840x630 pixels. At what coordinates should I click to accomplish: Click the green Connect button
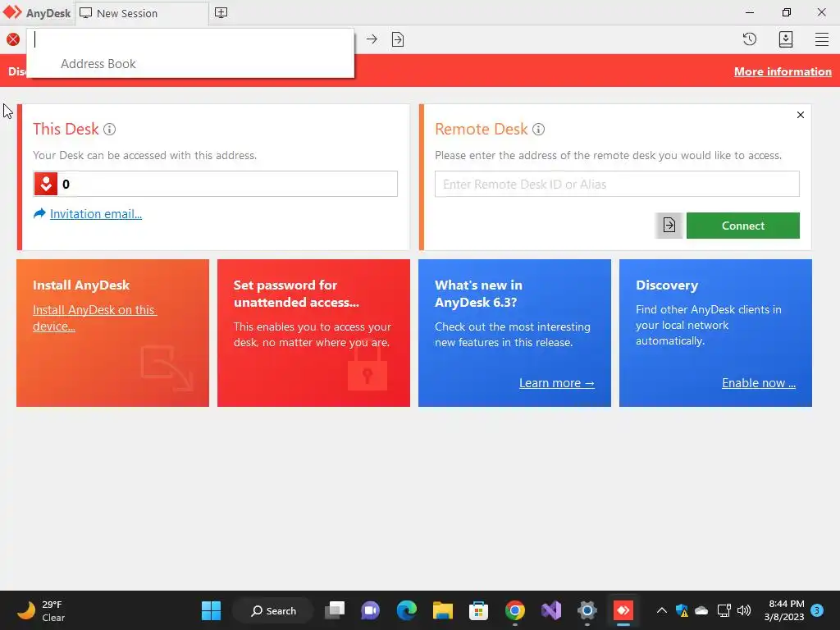pos(743,226)
